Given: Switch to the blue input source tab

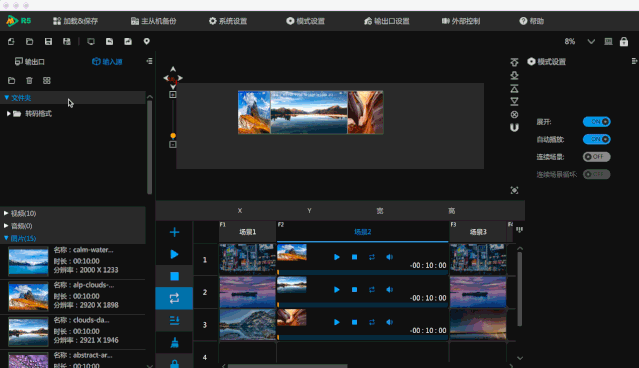Looking at the screenshot, I should [107, 62].
